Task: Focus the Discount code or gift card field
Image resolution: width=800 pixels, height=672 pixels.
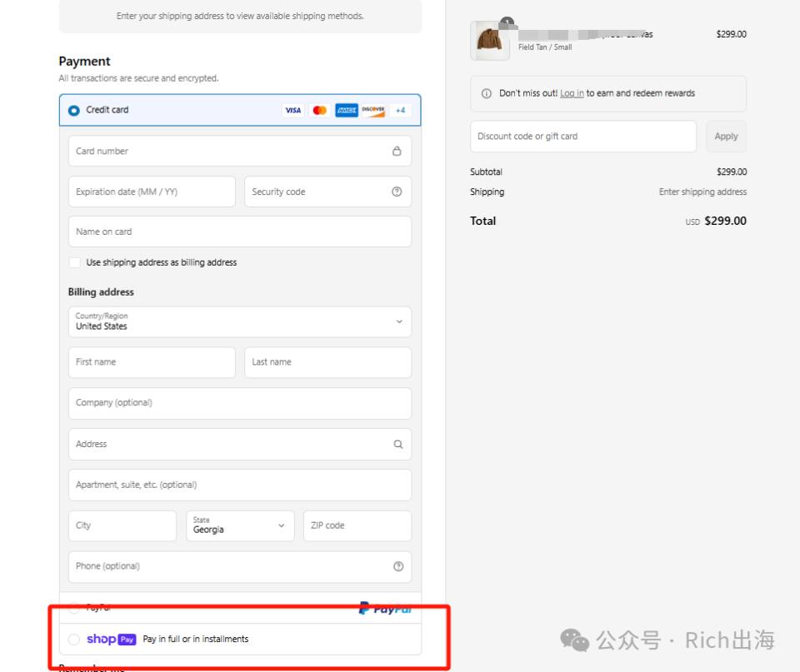Action: (x=583, y=136)
